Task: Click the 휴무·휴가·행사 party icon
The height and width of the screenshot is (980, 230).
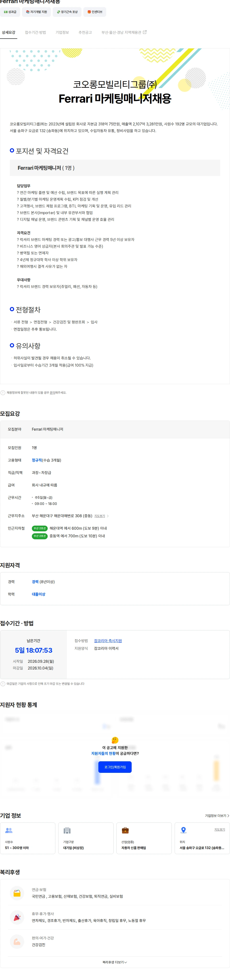Action: click(17, 917)
